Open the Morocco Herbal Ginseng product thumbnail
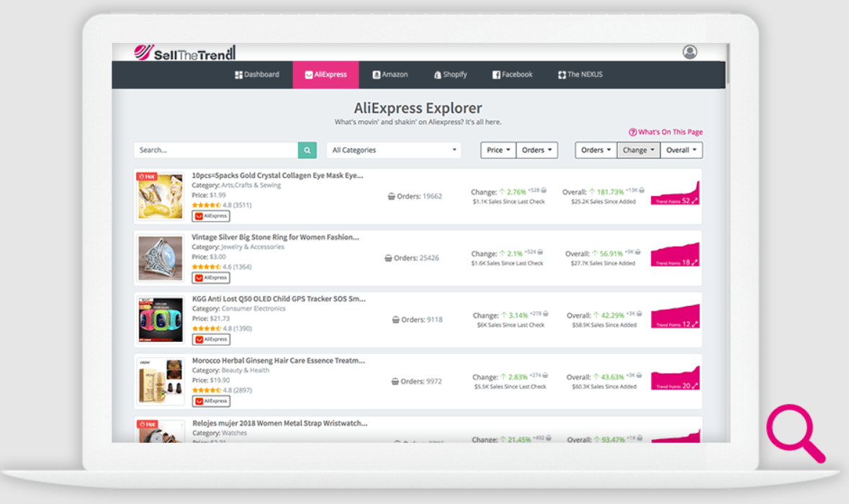 point(161,381)
